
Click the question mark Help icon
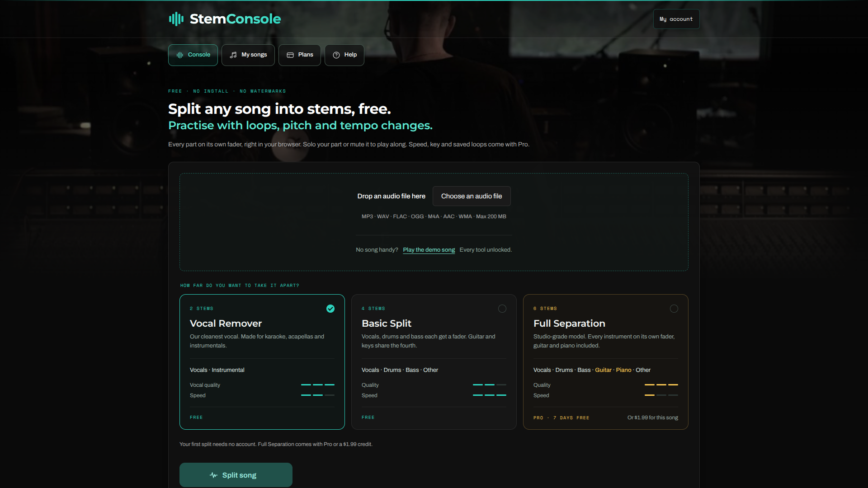(336, 55)
